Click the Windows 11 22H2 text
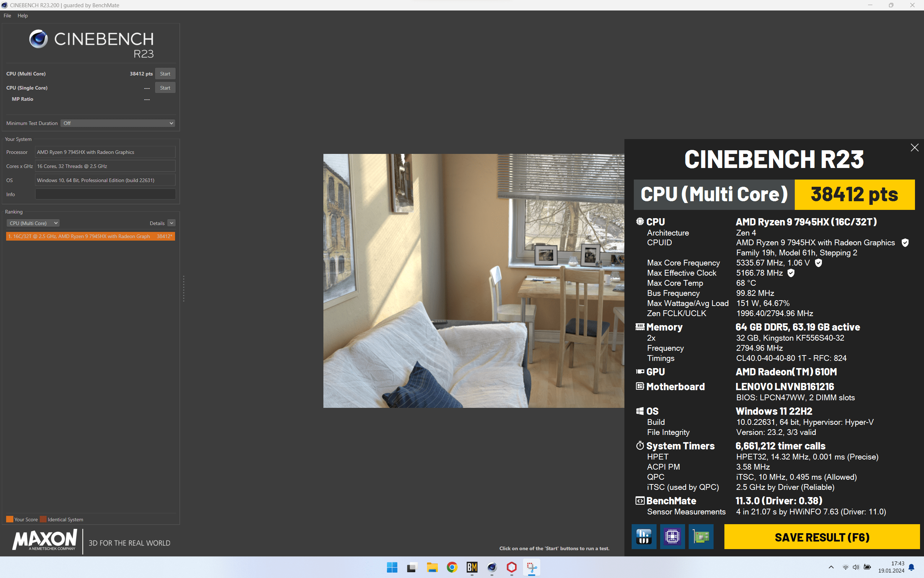 click(x=773, y=411)
